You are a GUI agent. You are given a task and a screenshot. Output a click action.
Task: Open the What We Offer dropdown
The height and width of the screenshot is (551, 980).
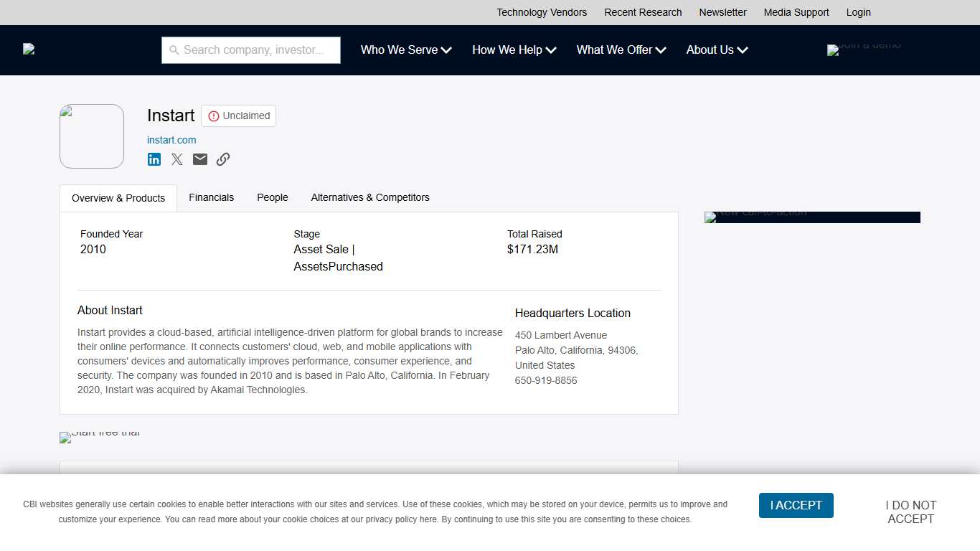pyautogui.click(x=621, y=50)
